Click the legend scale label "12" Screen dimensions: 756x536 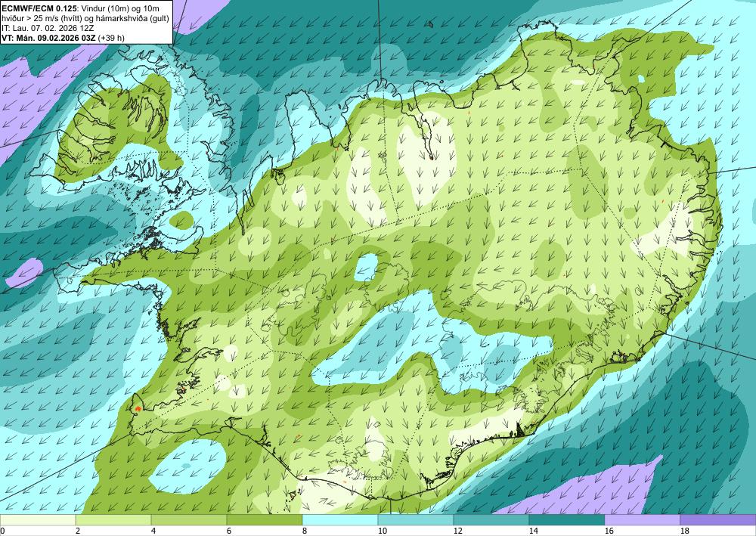[x=458, y=531]
